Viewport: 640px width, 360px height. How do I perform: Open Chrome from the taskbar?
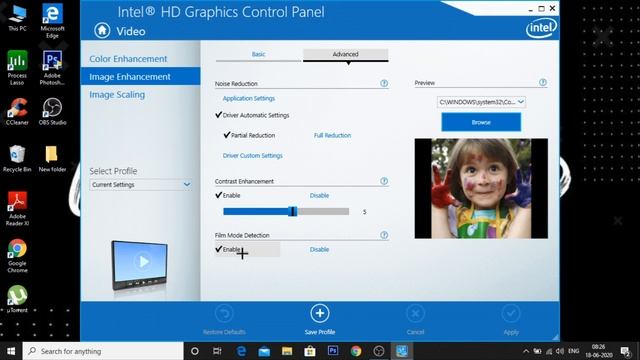(356, 351)
